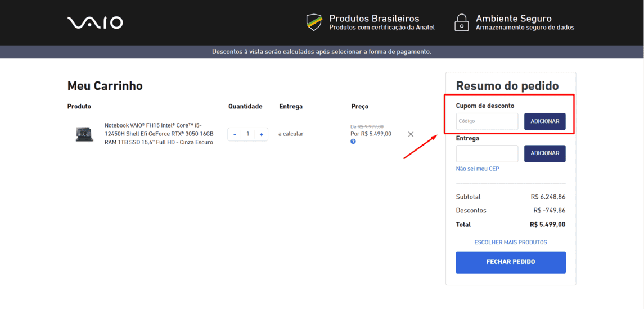Click the 'Produtos Brasileiros' heading text
Screen dimensions: 644x309
click(374, 19)
